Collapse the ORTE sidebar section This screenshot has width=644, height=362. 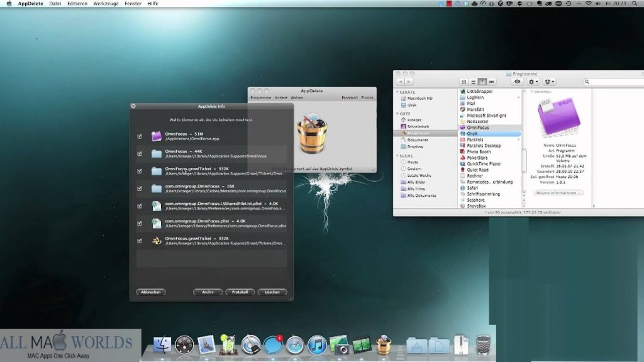pos(397,114)
